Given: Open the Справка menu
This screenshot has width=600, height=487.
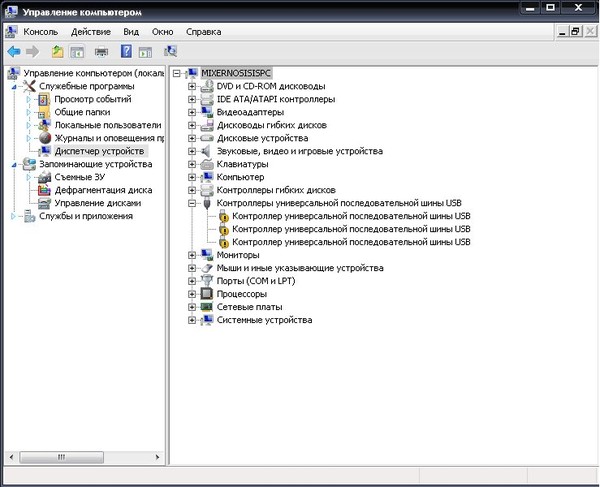Looking at the screenshot, I should [x=204, y=32].
